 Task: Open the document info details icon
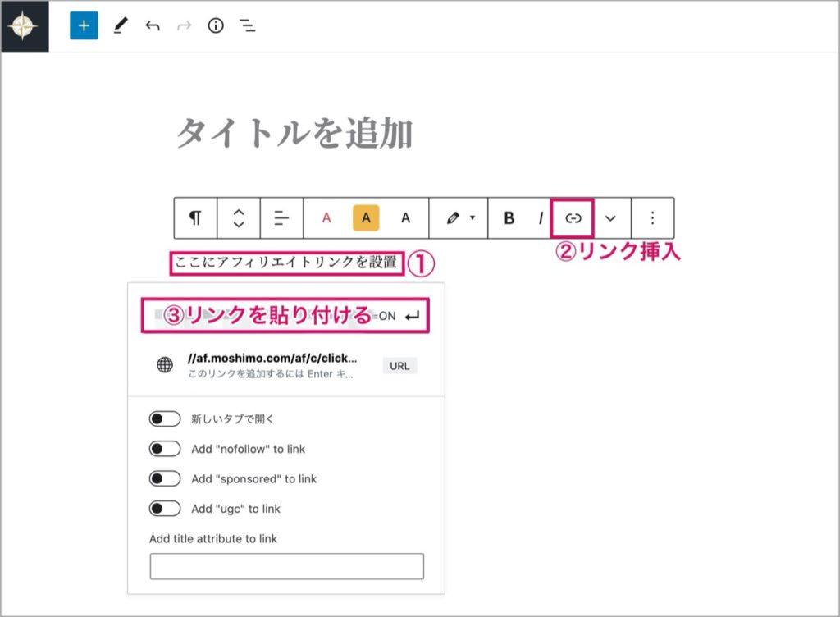point(216,25)
